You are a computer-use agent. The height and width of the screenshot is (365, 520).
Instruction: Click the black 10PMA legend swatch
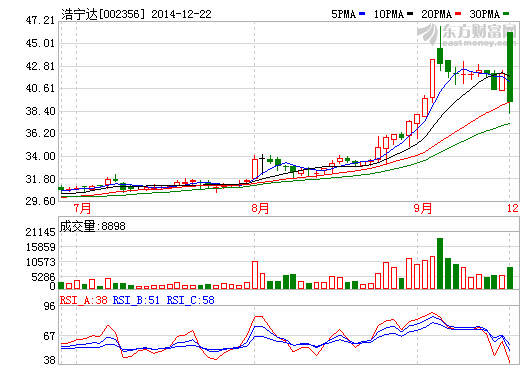(x=410, y=14)
